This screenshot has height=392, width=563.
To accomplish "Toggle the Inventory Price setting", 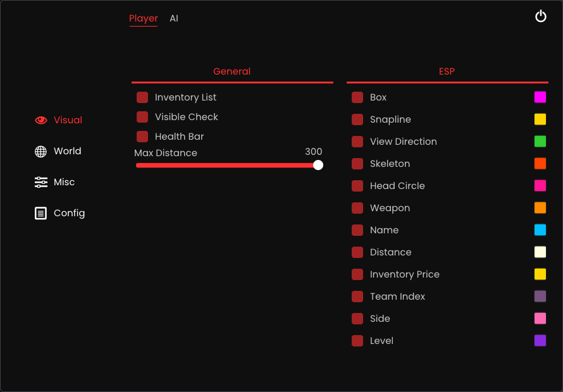I will point(357,274).
